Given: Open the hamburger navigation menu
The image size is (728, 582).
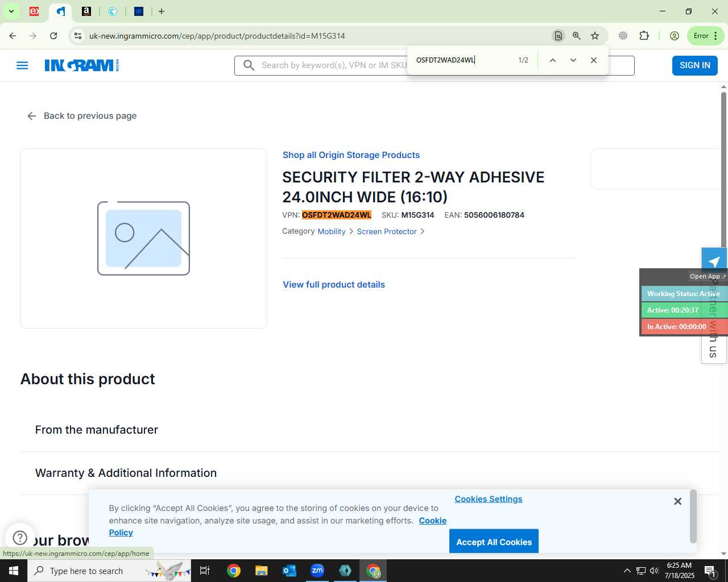Looking at the screenshot, I should [22, 65].
